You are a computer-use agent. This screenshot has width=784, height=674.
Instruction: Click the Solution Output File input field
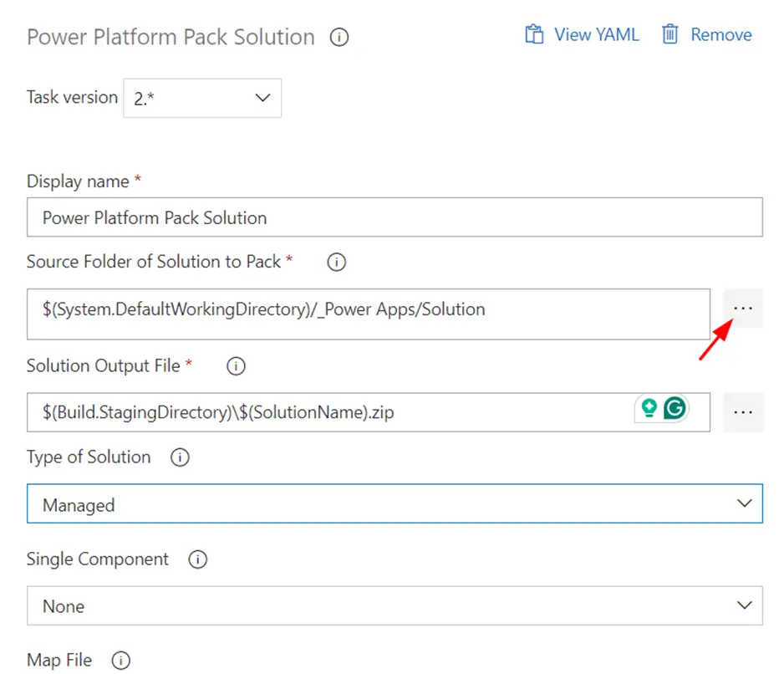coord(369,412)
